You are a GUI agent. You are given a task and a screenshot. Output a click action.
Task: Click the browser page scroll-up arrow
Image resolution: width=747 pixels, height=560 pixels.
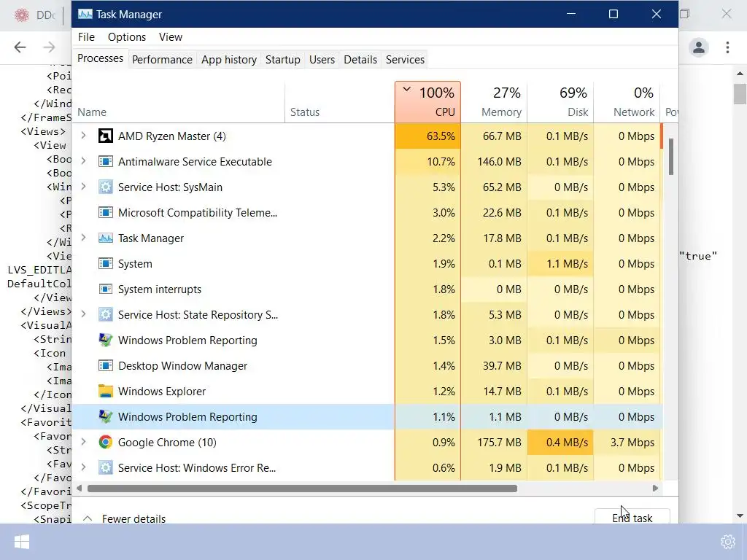[740, 74]
